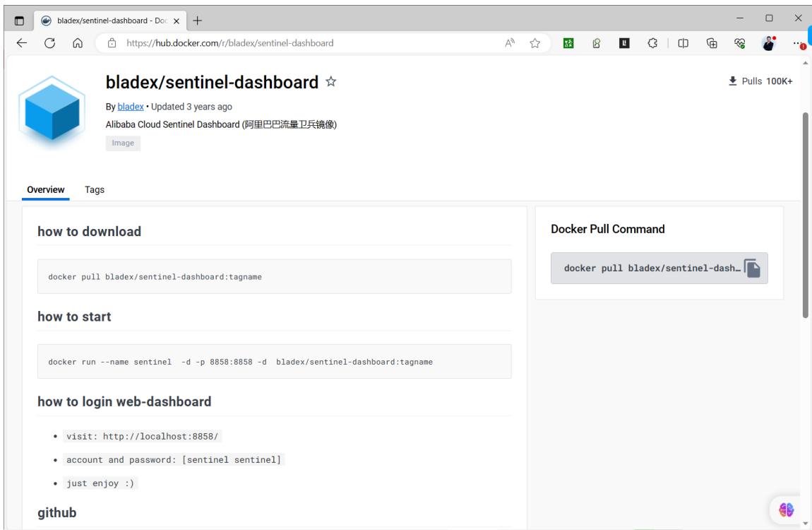
Task: Copy the docker pull command
Action: [753, 268]
